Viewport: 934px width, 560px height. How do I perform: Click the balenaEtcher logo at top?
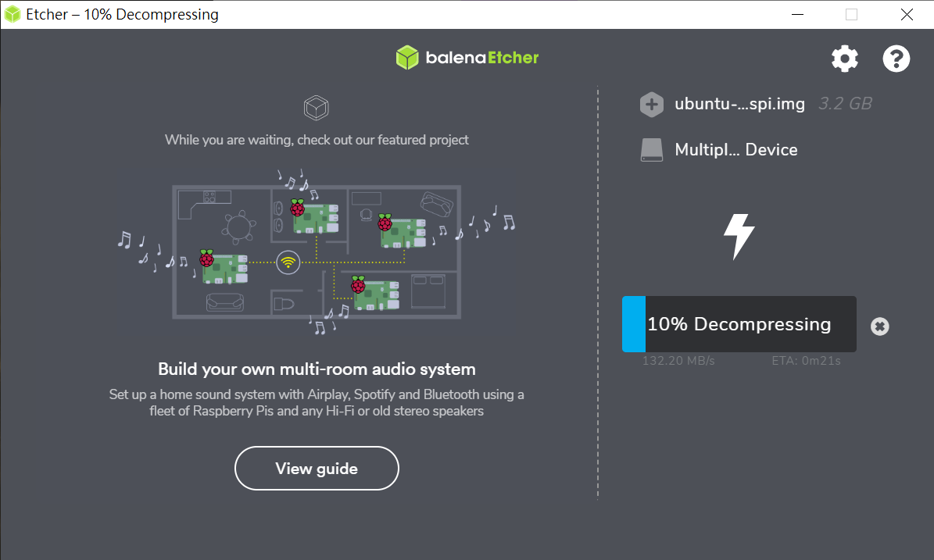tap(467, 57)
